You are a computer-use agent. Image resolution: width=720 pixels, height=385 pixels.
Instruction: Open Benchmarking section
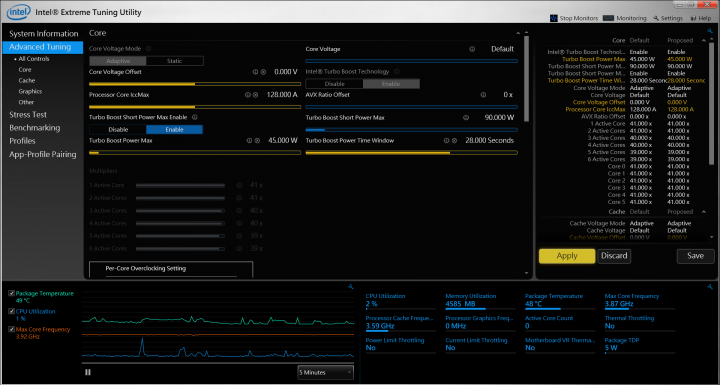tap(34, 128)
